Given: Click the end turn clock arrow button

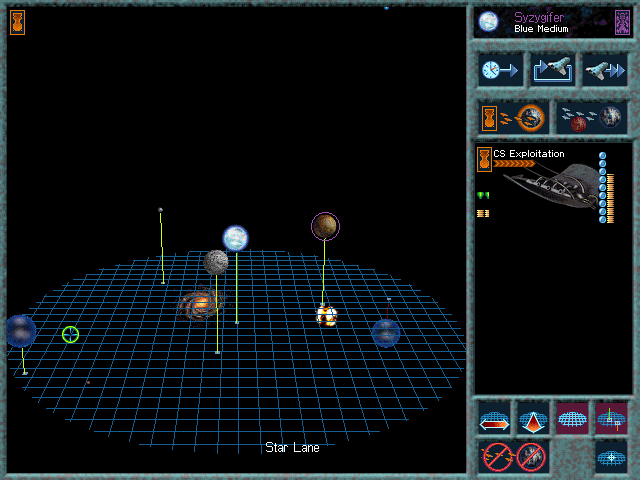Looking at the screenshot, I should [500, 70].
